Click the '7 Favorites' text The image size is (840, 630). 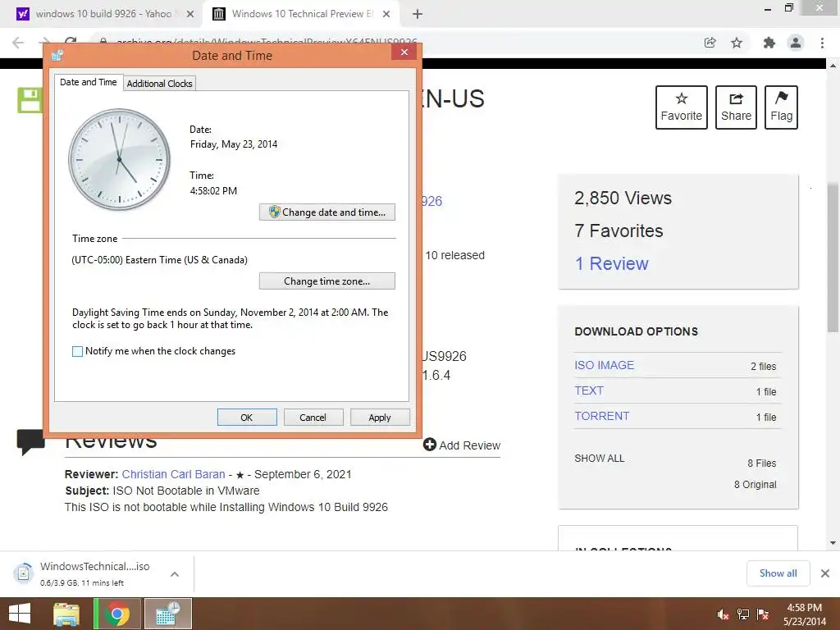619,231
